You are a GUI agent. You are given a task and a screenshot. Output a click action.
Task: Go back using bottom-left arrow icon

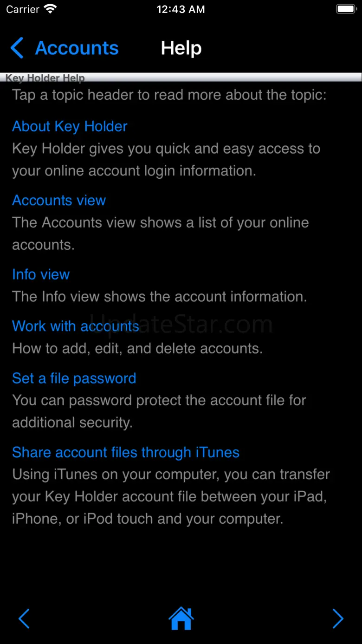tap(24, 618)
